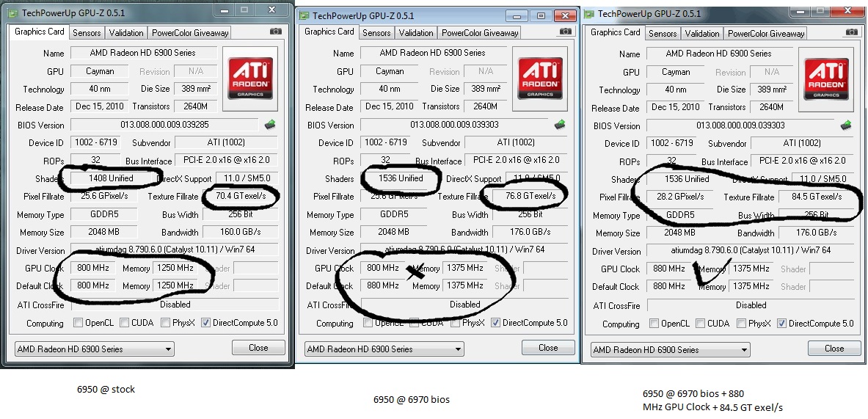Image resolution: width=868 pixels, height=419 pixels.
Task: Click the 1408 Unified shaders value
Action: (x=110, y=178)
